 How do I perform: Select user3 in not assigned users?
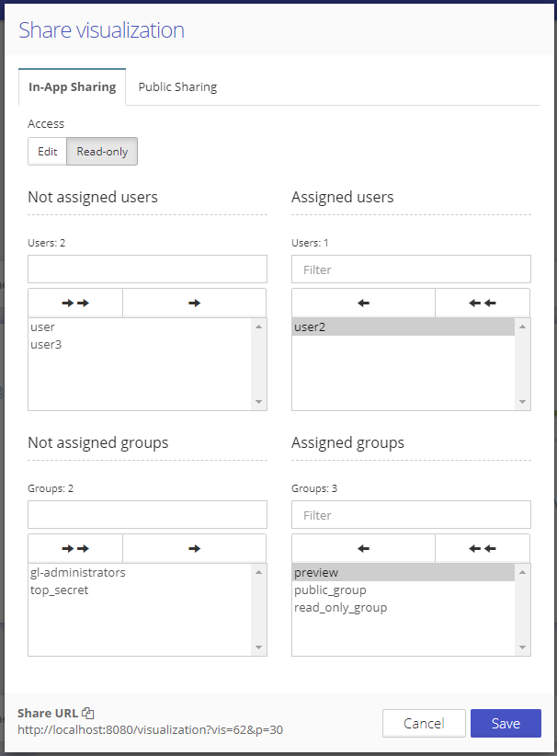click(46, 345)
